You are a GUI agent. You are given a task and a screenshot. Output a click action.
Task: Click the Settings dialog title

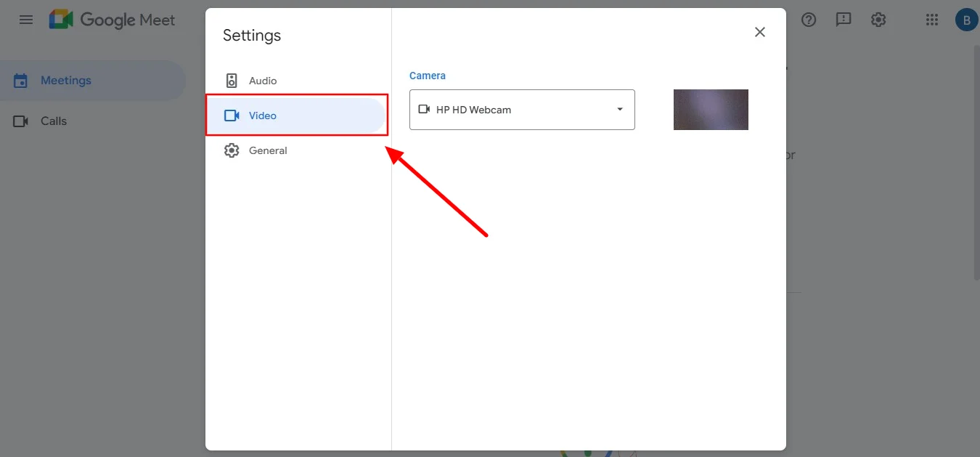tap(252, 35)
